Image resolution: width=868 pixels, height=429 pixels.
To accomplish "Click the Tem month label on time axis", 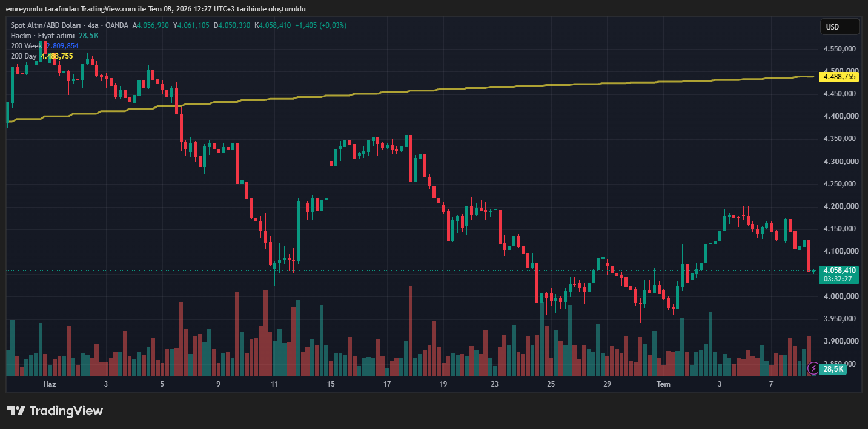I will [x=664, y=384].
